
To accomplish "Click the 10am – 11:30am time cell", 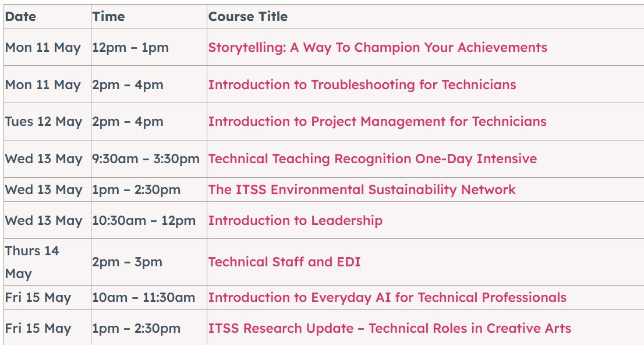I will 143,298.
